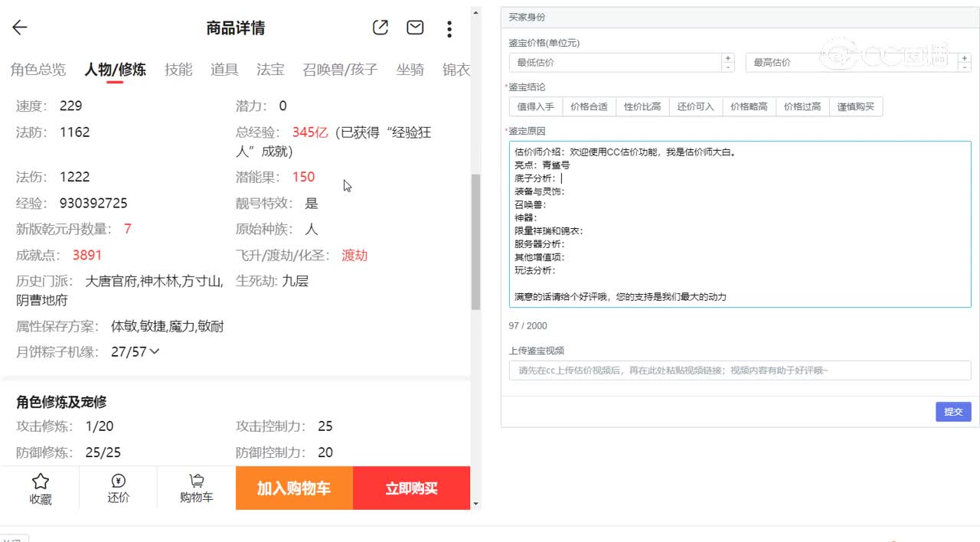This screenshot has width=980, height=542.
Task: Open the mail message icon
Action: (x=415, y=28)
